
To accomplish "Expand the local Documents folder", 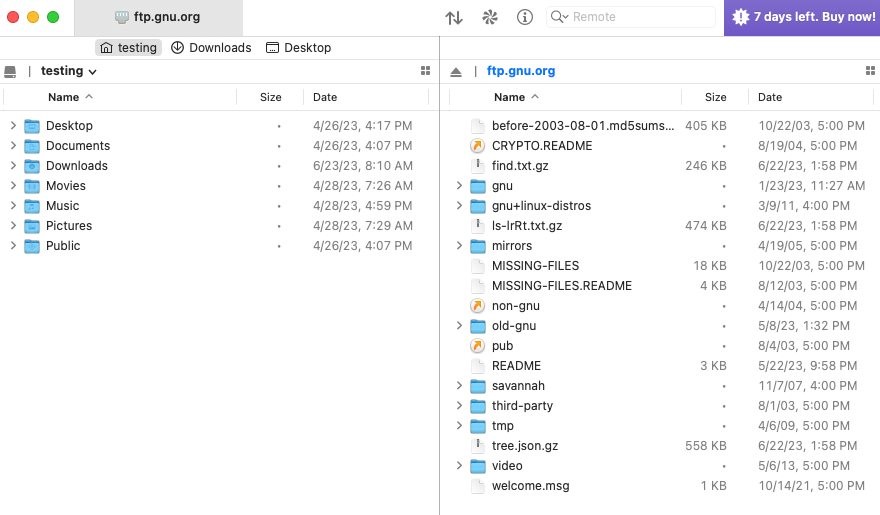I will [x=13, y=146].
